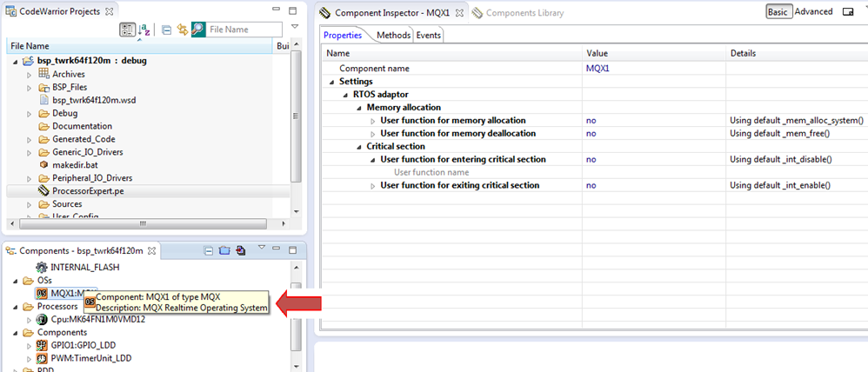Click the File Name search input field
868x372 pixels.
tap(244, 30)
